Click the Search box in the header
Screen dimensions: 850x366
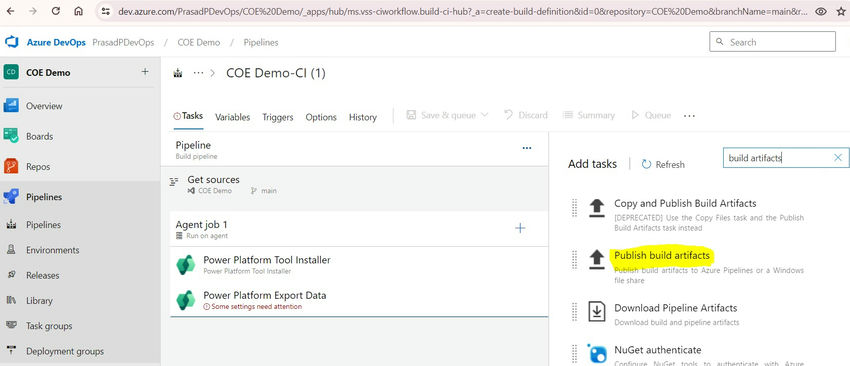pos(772,42)
